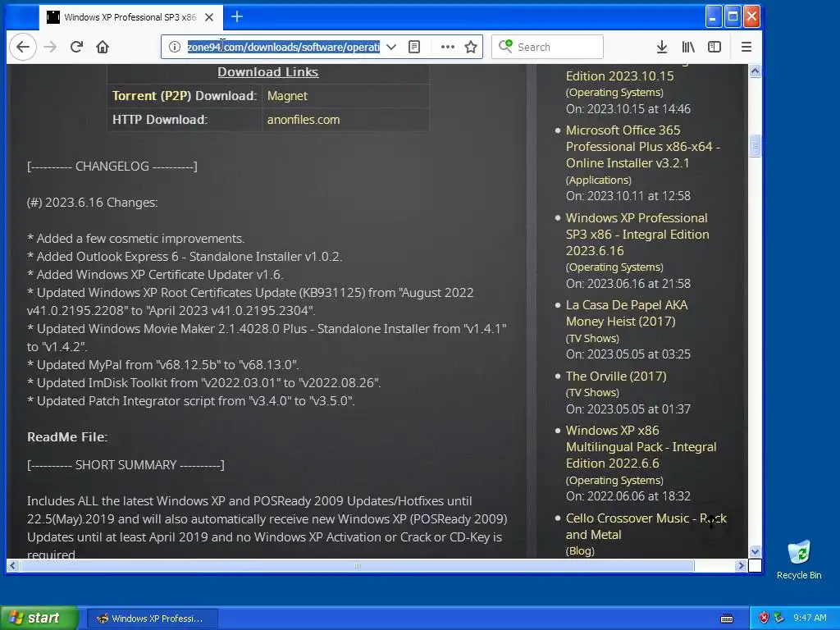Open the Start menu
The image size is (840, 630).
click(x=39, y=619)
